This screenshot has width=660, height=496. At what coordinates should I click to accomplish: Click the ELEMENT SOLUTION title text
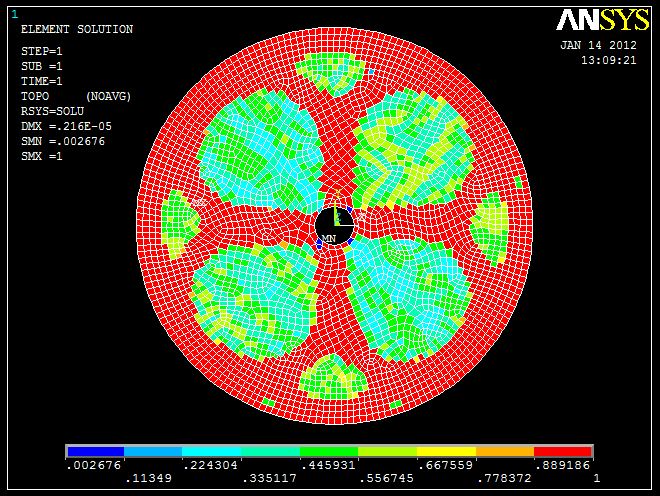click(x=77, y=30)
